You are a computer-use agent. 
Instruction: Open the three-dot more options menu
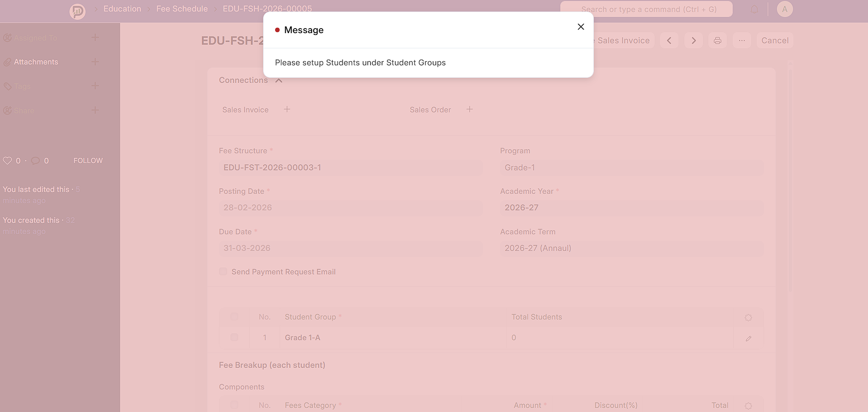coord(742,41)
